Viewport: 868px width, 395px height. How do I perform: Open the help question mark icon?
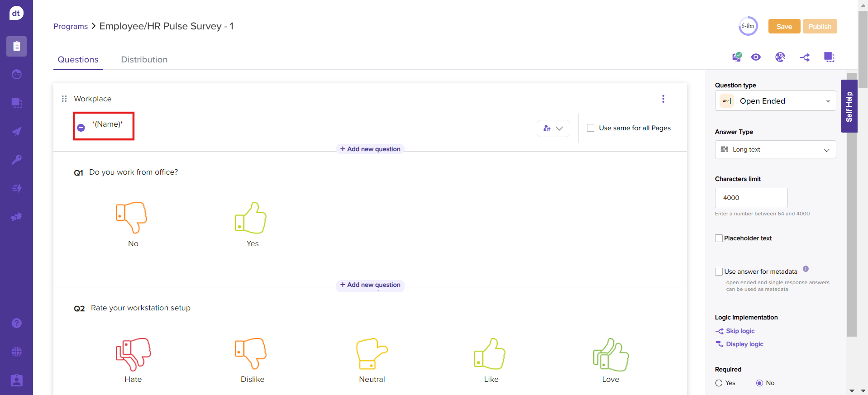pos(17,323)
